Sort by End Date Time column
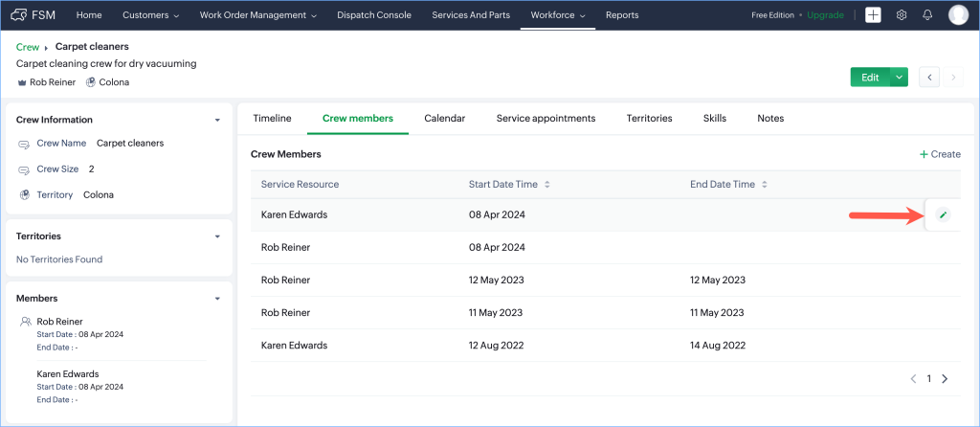Screen dimensions: 980x427 (765, 185)
